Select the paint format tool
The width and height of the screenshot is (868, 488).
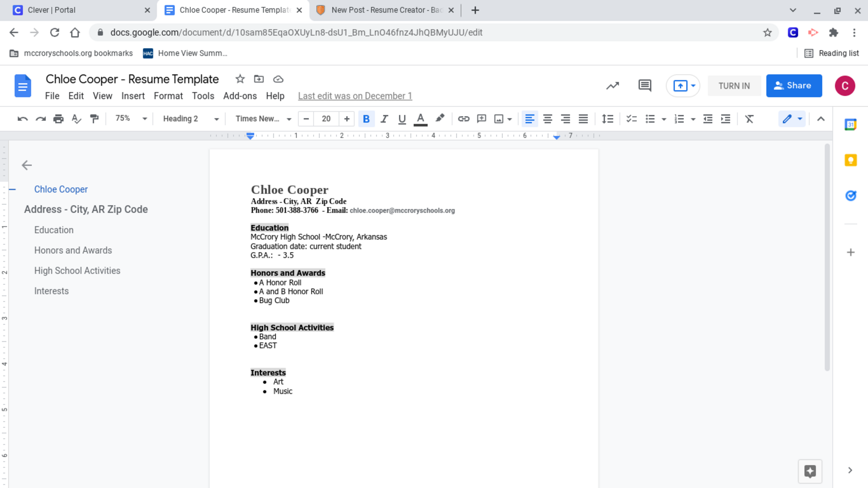(x=94, y=119)
